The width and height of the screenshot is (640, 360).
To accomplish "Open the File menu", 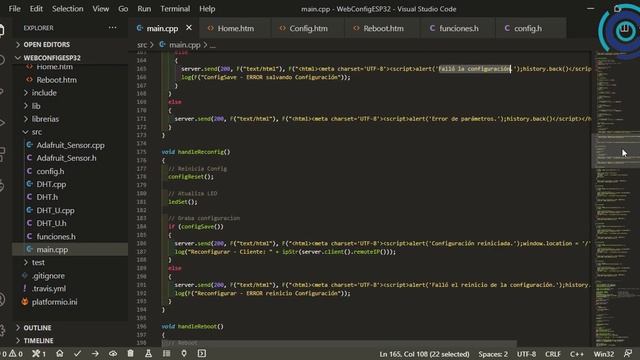I will coord(14,9).
